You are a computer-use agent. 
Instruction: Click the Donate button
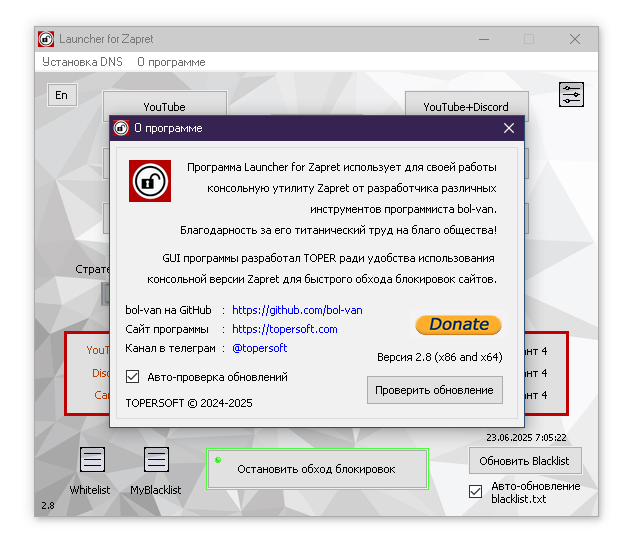pos(459,324)
